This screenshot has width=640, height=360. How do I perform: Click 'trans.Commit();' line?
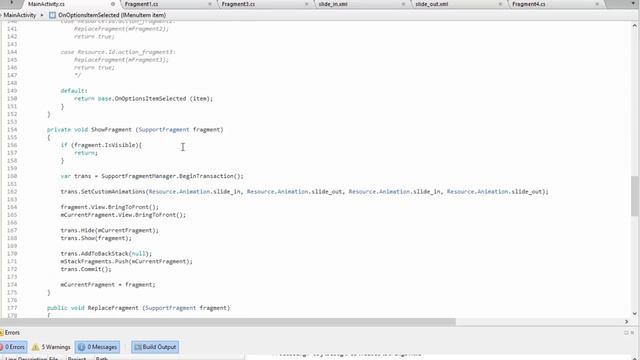[x=86, y=269]
